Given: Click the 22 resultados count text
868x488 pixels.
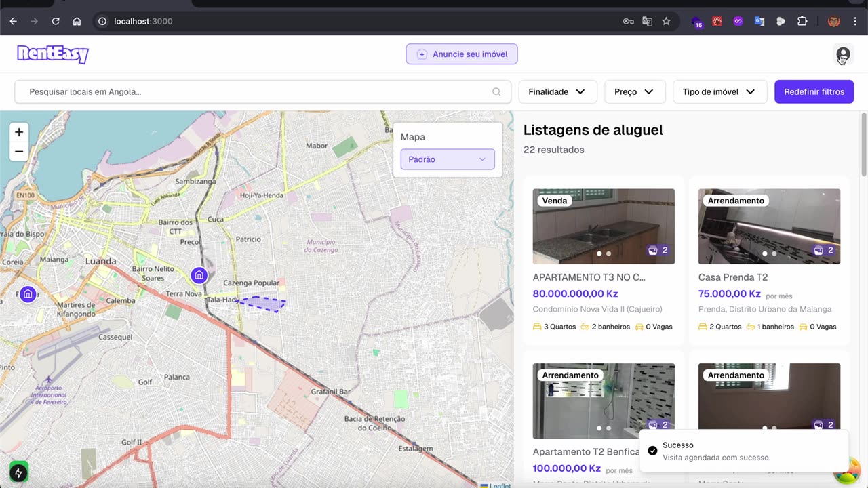Looking at the screenshot, I should 554,150.
